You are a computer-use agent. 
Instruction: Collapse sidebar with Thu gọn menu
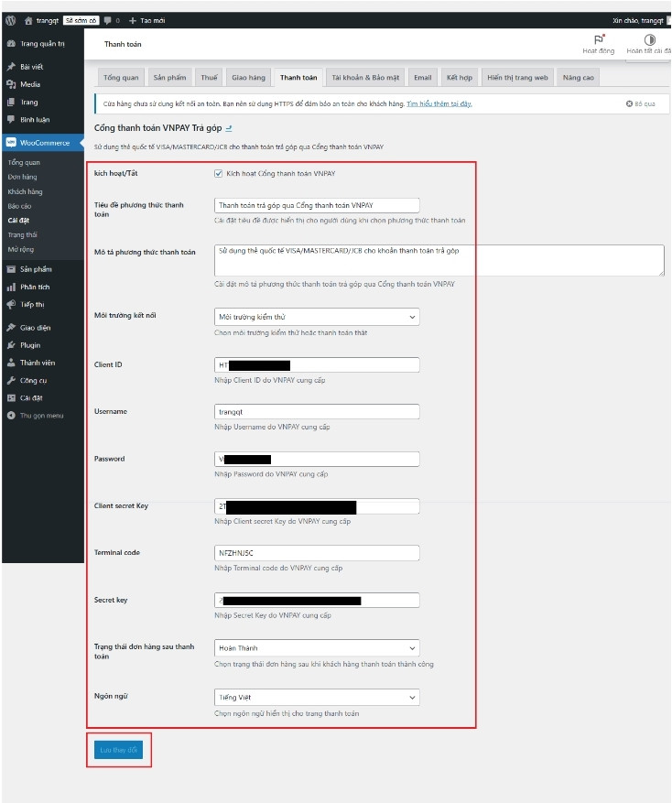41,416
